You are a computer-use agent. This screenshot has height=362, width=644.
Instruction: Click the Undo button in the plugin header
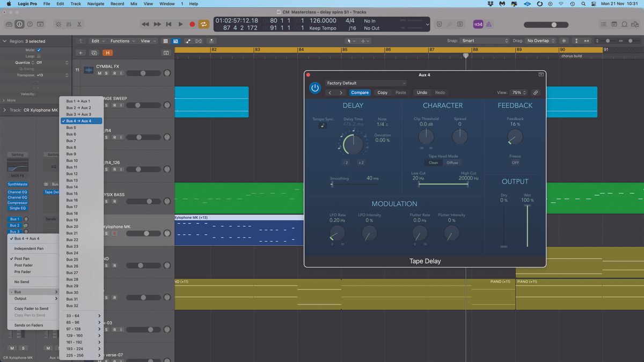pos(422,92)
